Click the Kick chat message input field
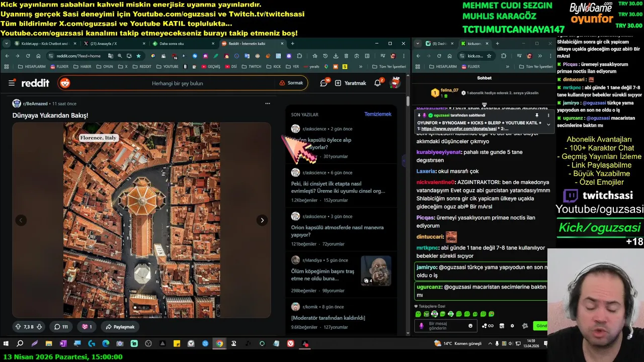 pos(446,325)
